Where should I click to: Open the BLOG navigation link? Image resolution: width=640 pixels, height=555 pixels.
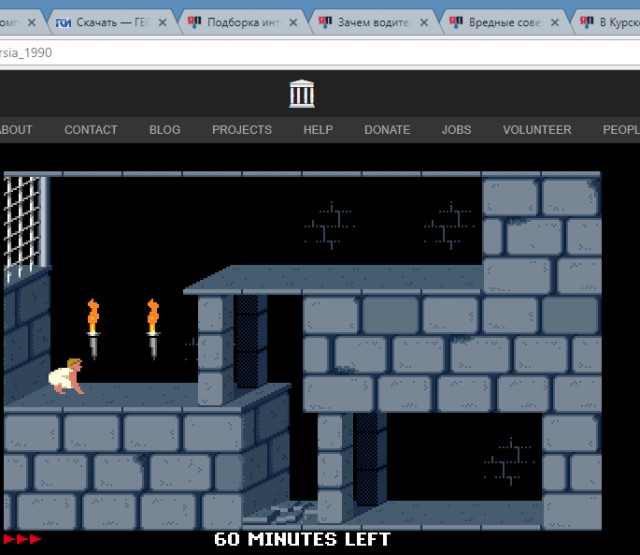tap(164, 130)
